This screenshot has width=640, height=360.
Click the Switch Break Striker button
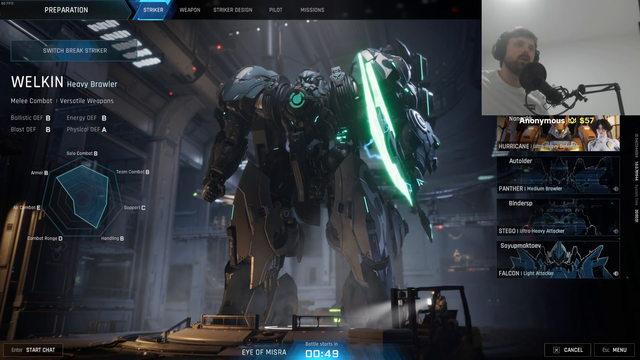tap(75, 51)
